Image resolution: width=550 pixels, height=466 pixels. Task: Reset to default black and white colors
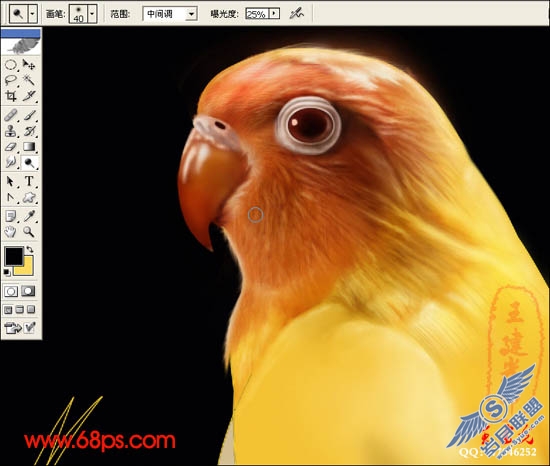(x=7, y=272)
